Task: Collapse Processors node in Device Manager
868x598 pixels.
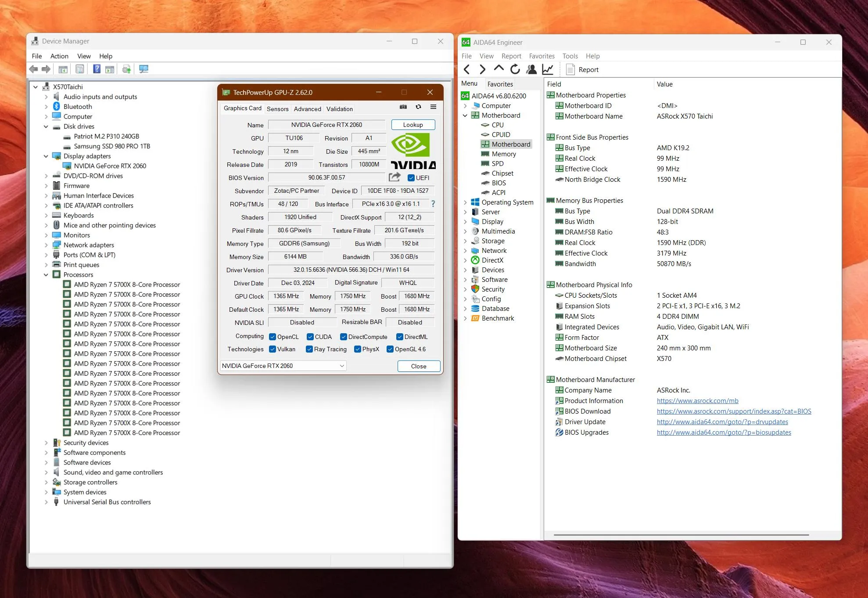Action: click(46, 275)
